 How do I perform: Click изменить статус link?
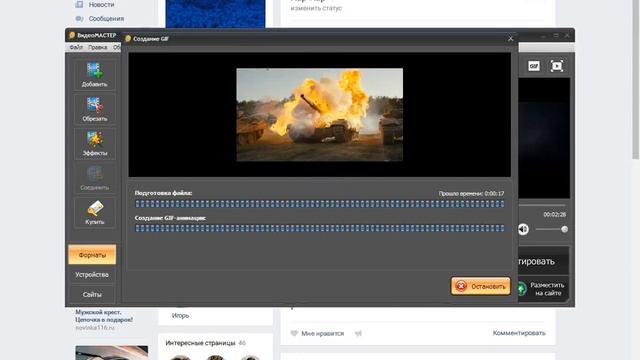[x=316, y=8]
